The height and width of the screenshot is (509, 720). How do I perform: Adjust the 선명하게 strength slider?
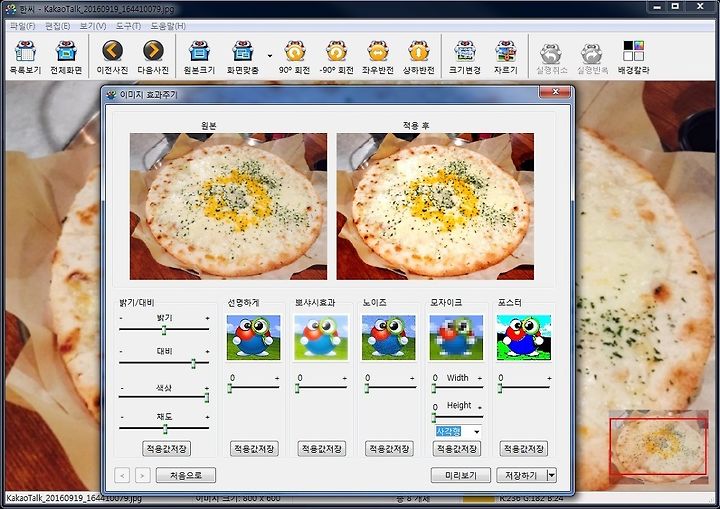click(x=253, y=388)
